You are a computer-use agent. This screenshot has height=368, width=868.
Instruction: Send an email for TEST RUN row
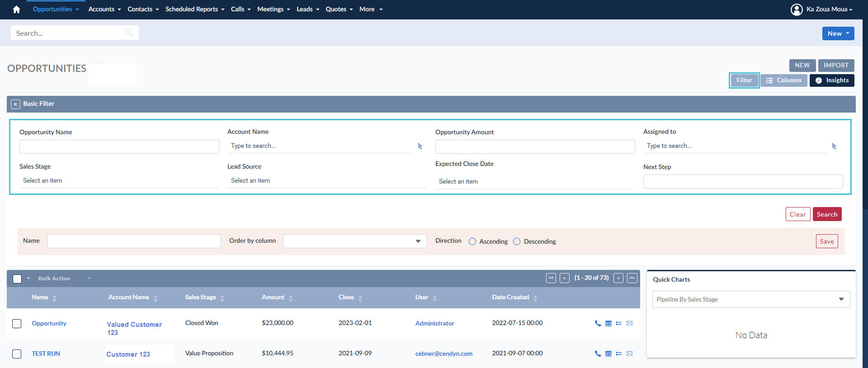point(629,354)
